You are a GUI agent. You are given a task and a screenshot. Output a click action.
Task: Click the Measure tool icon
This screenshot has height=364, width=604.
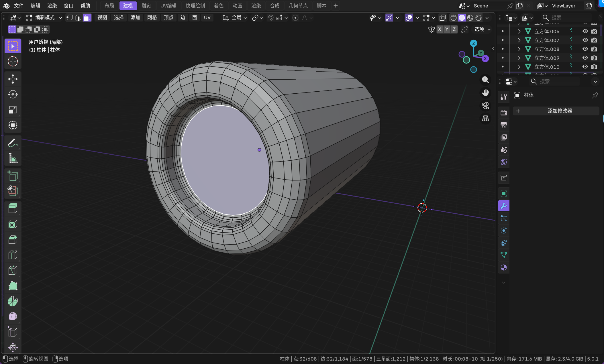(13, 158)
